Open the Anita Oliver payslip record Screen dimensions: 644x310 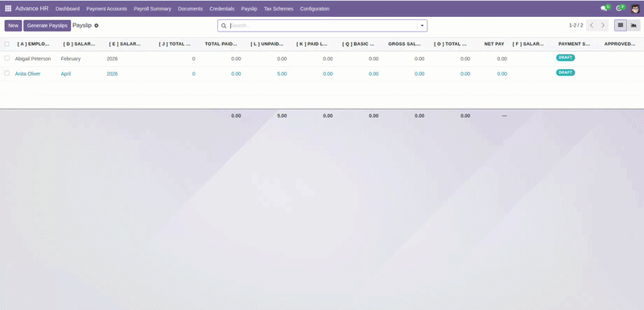28,74
